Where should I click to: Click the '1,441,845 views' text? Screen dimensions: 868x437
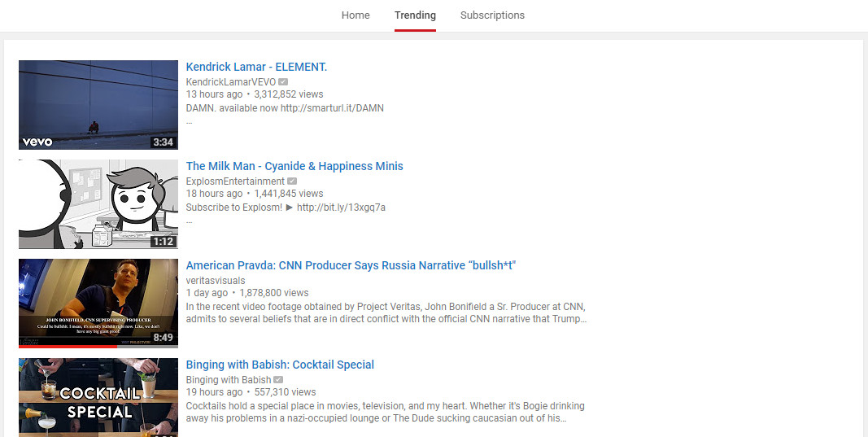(x=289, y=194)
